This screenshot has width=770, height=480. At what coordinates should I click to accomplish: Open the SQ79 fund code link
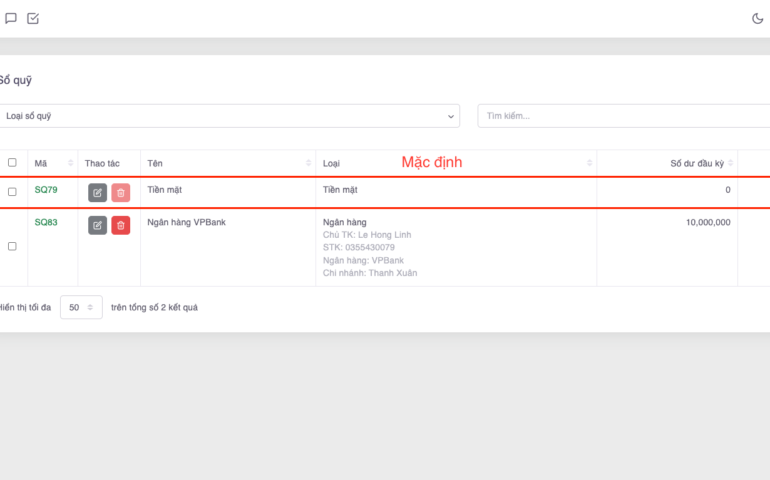pyautogui.click(x=46, y=190)
